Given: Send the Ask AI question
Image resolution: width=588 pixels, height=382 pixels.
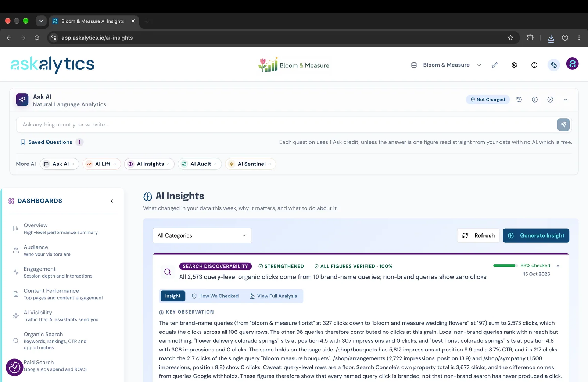Looking at the screenshot, I should pos(563,125).
